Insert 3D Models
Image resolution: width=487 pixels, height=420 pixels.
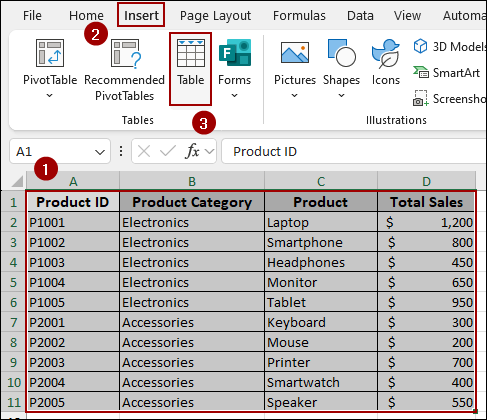pyautogui.click(x=449, y=47)
